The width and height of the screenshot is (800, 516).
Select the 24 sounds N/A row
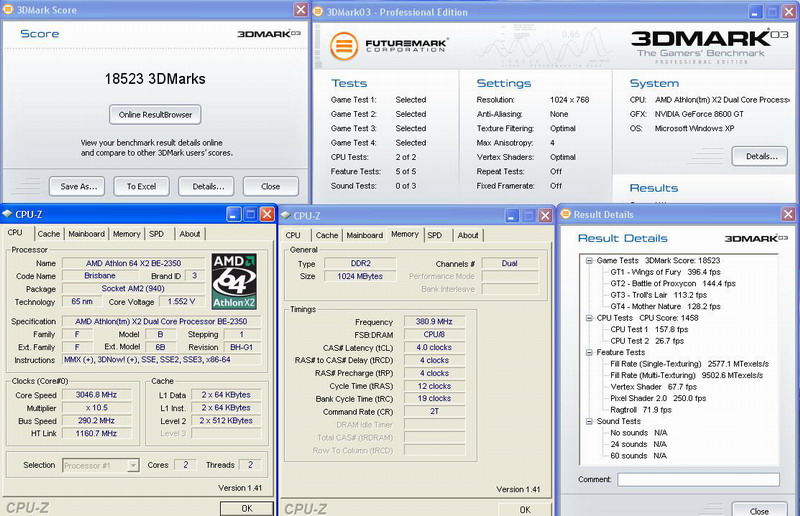[x=639, y=444]
